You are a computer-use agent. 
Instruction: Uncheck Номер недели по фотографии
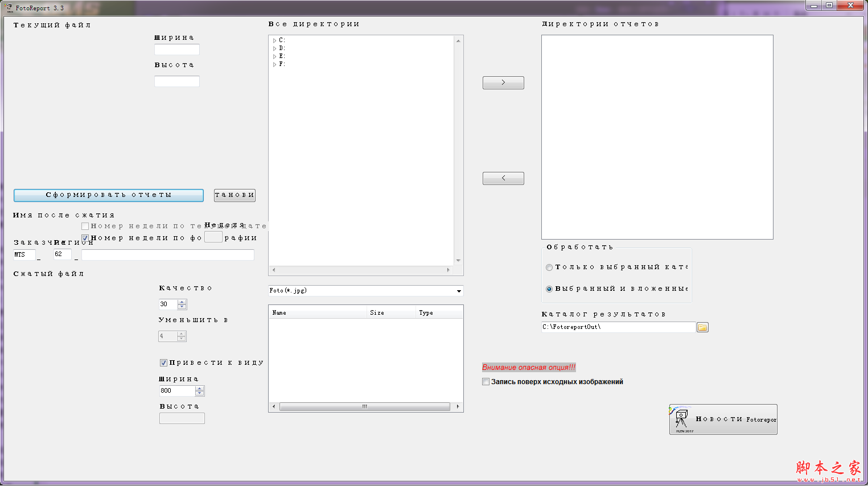pos(85,238)
